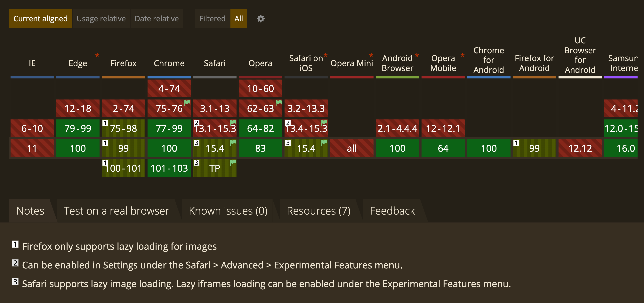Image resolution: width=644 pixels, height=303 pixels.
Task: Click Opera 64-82 version cell
Action: pyautogui.click(x=261, y=128)
